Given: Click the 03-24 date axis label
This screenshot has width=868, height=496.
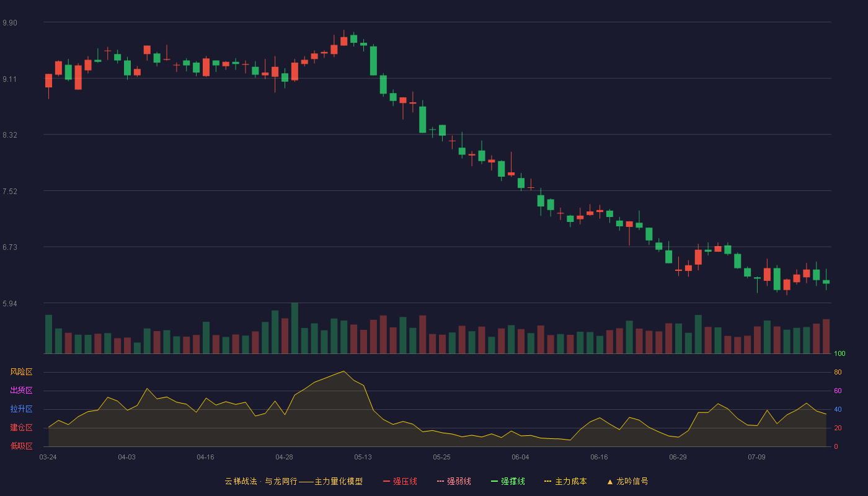Looking at the screenshot, I should coord(48,457).
